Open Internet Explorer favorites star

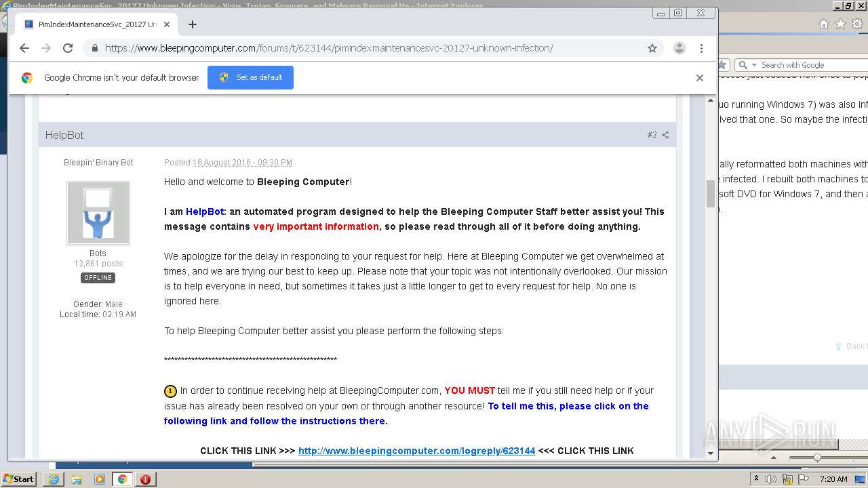coord(840,24)
